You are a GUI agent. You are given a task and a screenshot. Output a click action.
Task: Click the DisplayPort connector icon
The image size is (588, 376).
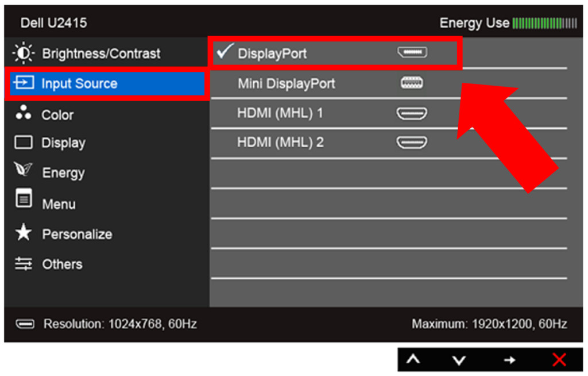pyautogui.click(x=412, y=52)
